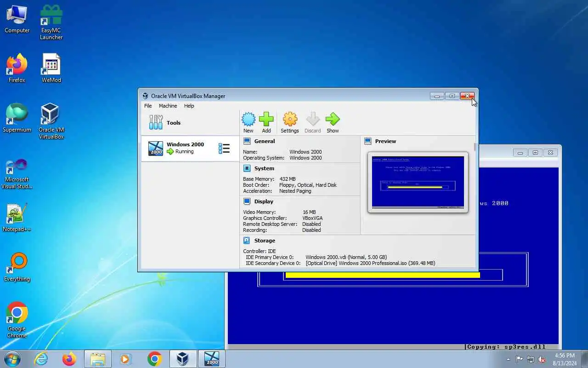Select the Notepad++ desktop shortcut
The height and width of the screenshot is (368, 588).
click(17, 218)
